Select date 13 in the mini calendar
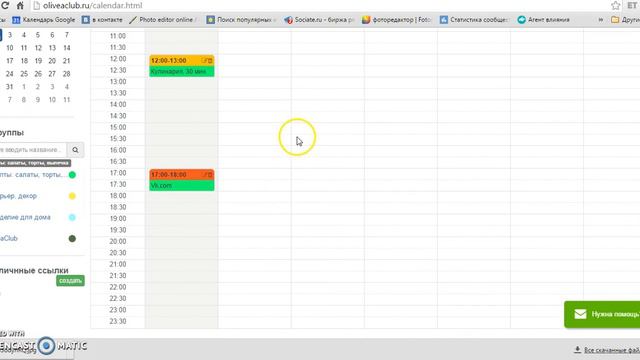The width and height of the screenshot is (640, 360). coord(52,48)
